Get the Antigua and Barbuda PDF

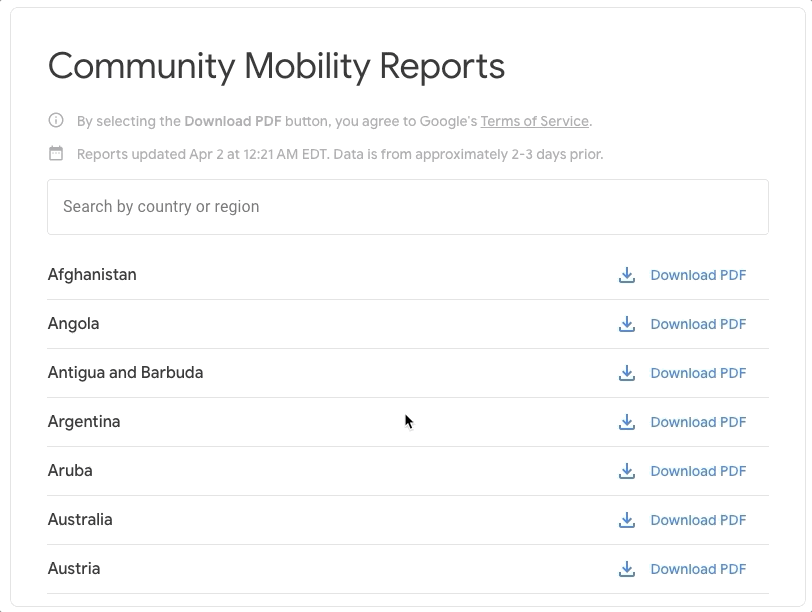(698, 373)
